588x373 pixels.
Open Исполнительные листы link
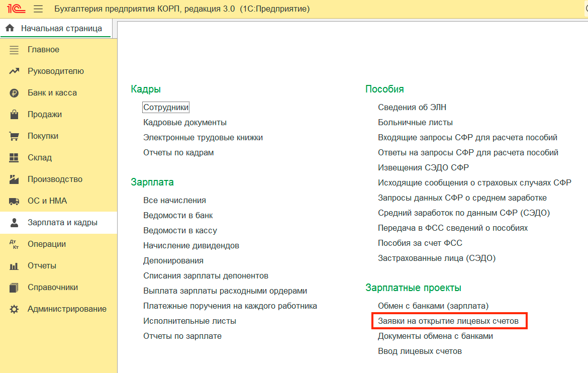(x=189, y=321)
